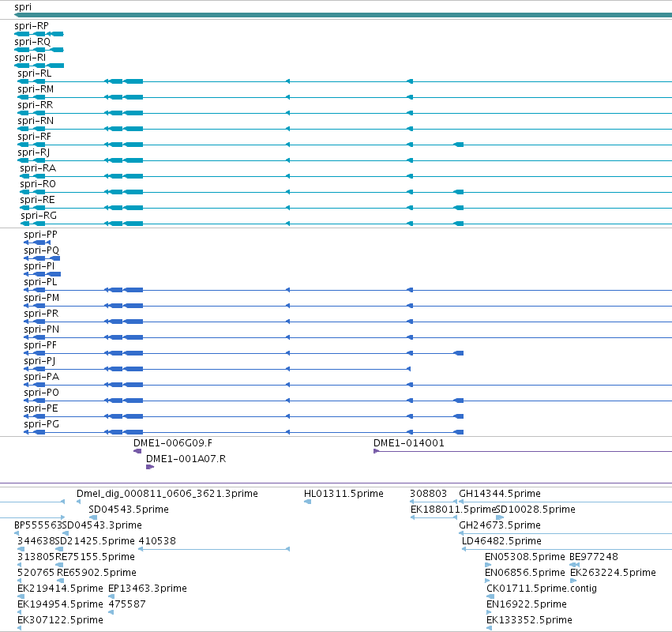The width and height of the screenshot is (672, 632).
Task: Select the spri-PN protein label
Action: click(42, 329)
